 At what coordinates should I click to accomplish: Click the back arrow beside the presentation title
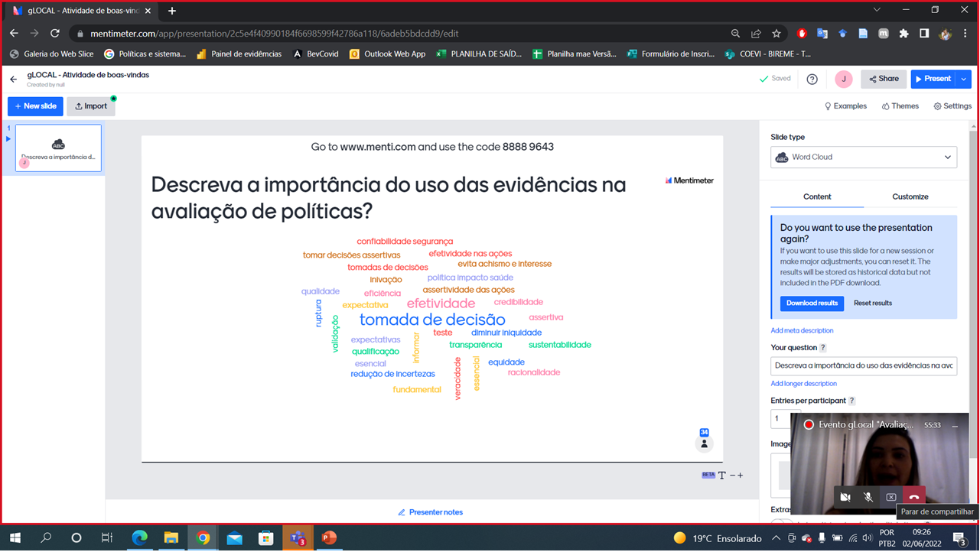point(13,79)
